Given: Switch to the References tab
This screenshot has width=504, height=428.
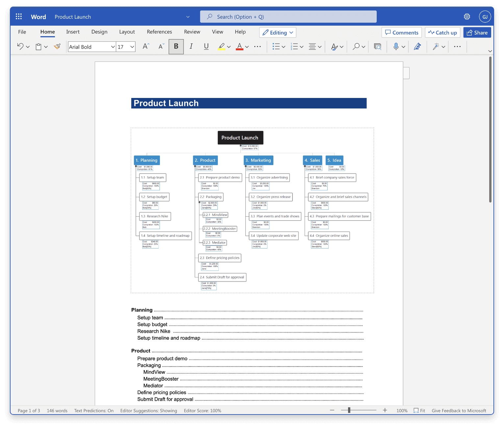Looking at the screenshot, I should [x=159, y=32].
